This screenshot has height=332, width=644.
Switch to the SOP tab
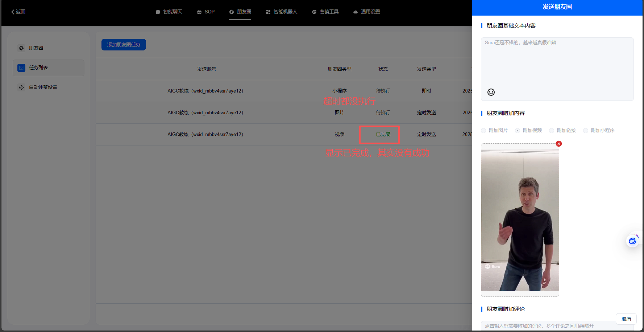click(x=206, y=12)
